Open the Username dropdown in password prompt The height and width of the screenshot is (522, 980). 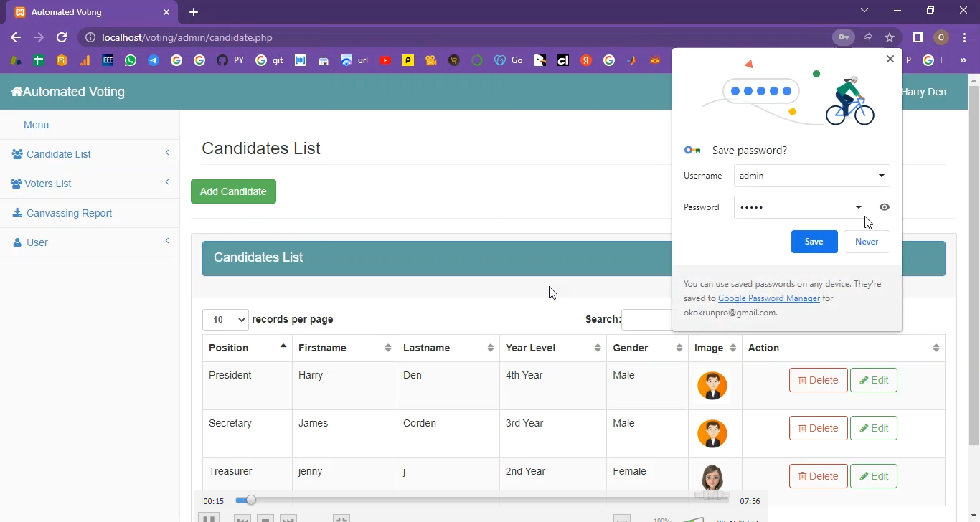pos(881,176)
